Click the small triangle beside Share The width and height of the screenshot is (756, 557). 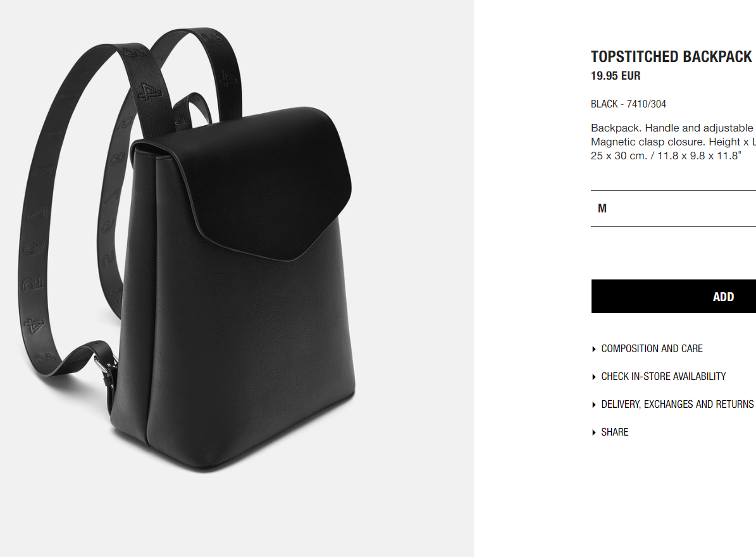tap(593, 432)
